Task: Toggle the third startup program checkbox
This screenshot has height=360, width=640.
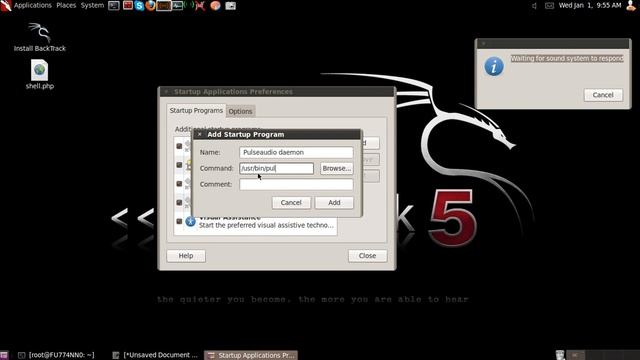Action: click(x=179, y=184)
